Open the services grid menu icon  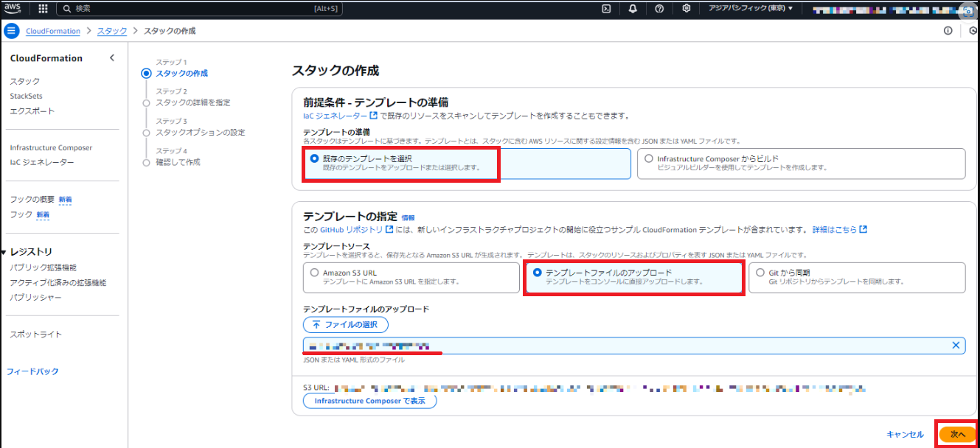coord(42,9)
